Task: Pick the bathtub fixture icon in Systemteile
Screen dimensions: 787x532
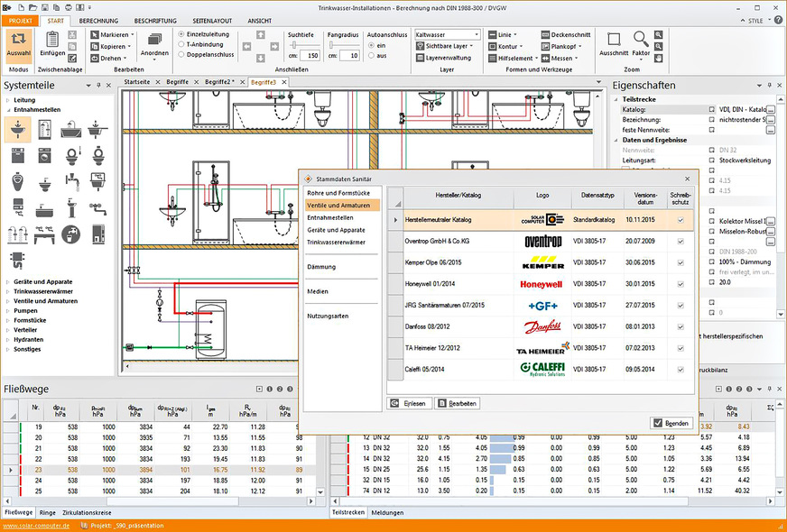Action: (x=71, y=131)
